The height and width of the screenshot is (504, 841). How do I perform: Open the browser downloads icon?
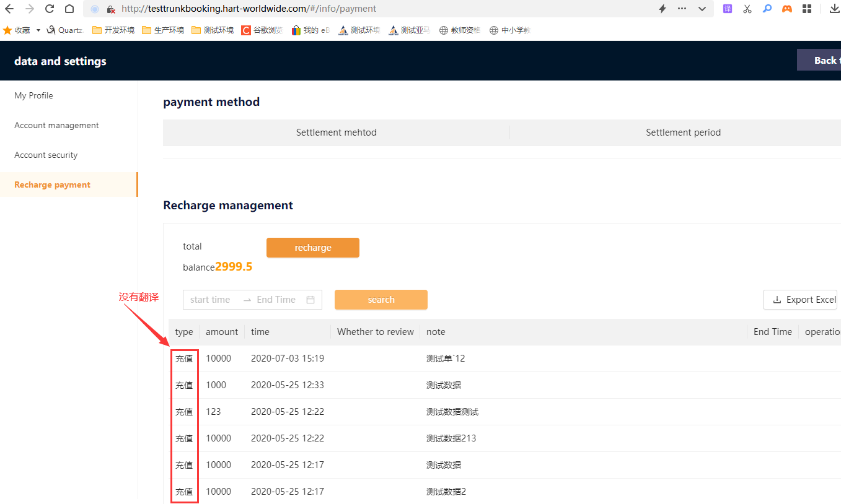834,9
